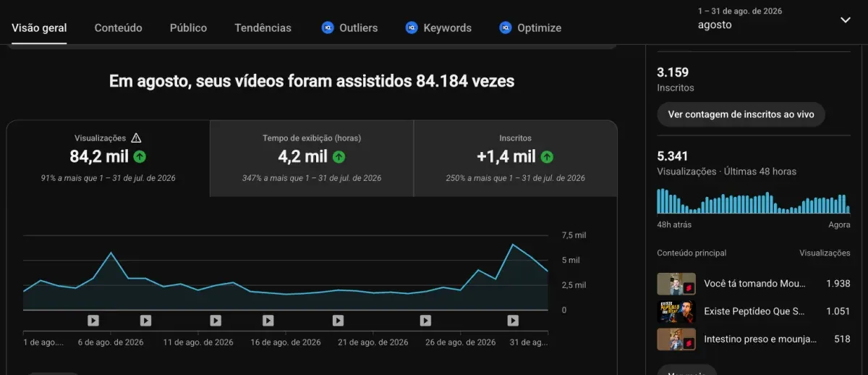Click the '1 – 31 de ago. de 2026' date text
The width and height of the screenshot is (868, 375).
click(740, 11)
